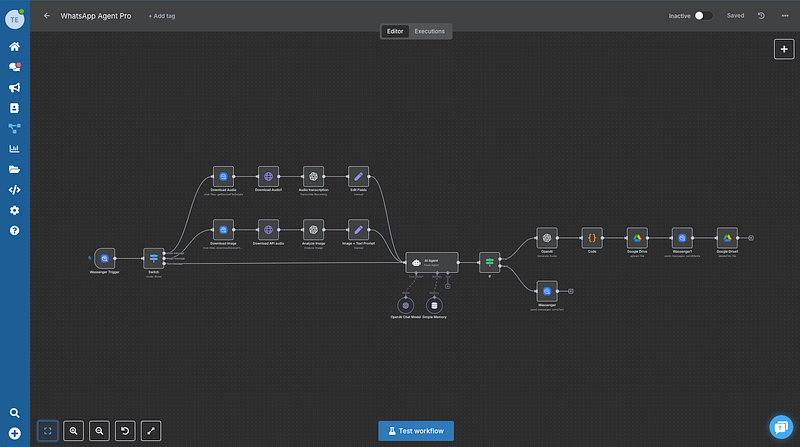Zoom in on the canvas
800x447 pixels.
pyautogui.click(x=73, y=431)
